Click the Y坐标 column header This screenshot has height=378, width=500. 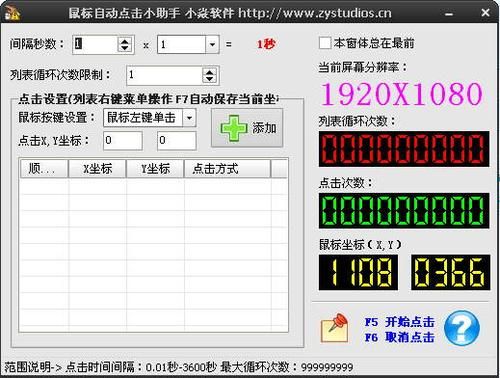point(155,169)
